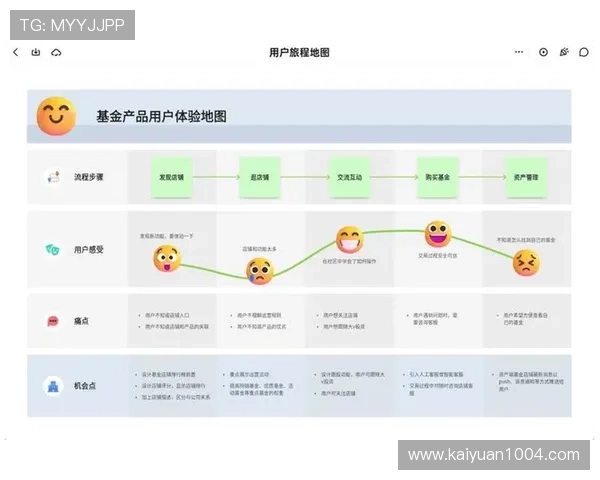Screen dimensions: 600x480
Task: Select 机会点 bullet list under 交流互动 column
Action: click(x=350, y=384)
